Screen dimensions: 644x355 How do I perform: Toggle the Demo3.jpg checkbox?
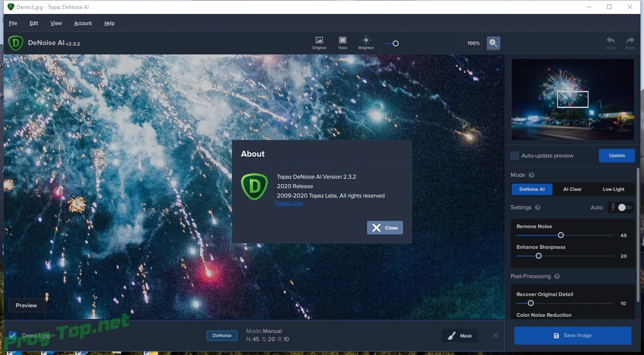(12, 336)
